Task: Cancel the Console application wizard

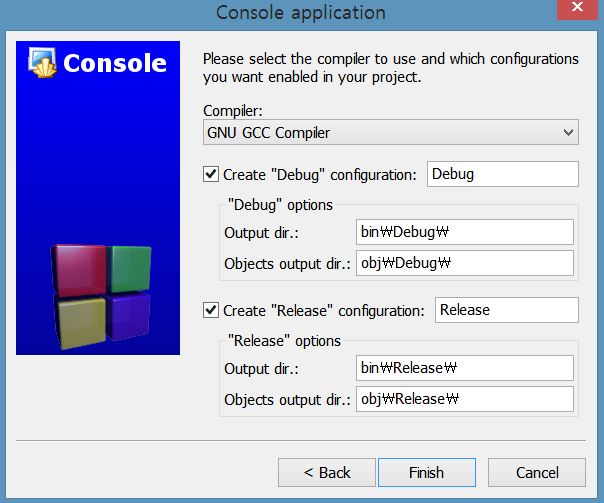Action: pos(537,473)
